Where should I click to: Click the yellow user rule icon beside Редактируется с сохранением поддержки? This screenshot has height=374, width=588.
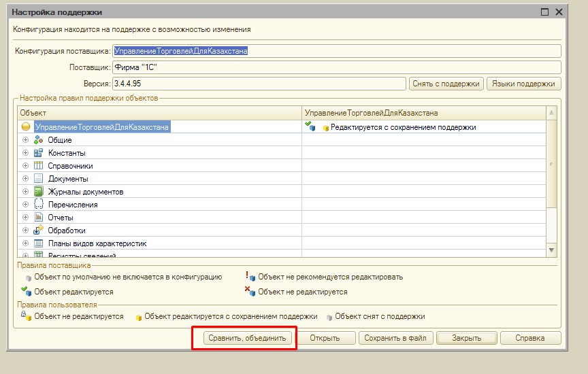pyautogui.click(x=325, y=128)
